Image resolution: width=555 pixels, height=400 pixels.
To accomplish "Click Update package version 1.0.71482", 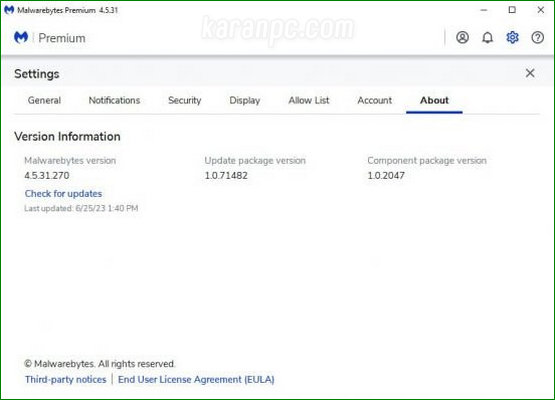I will 226,176.
